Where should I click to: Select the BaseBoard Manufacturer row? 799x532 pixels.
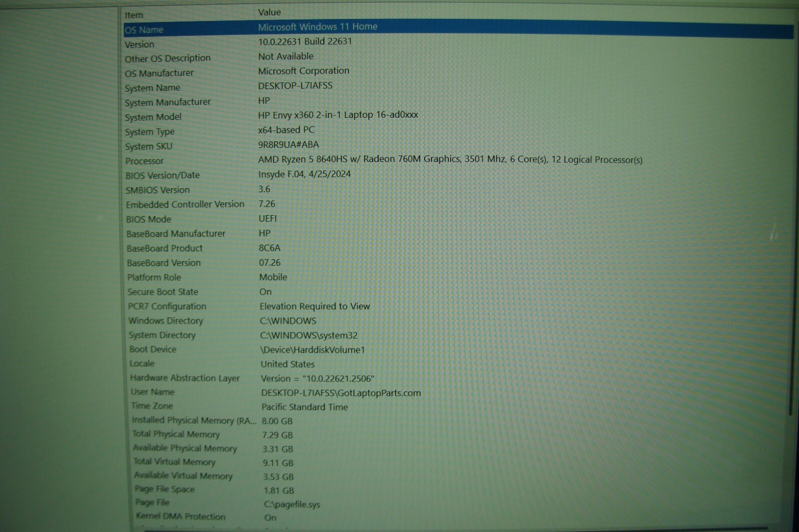[x=458, y=234]
